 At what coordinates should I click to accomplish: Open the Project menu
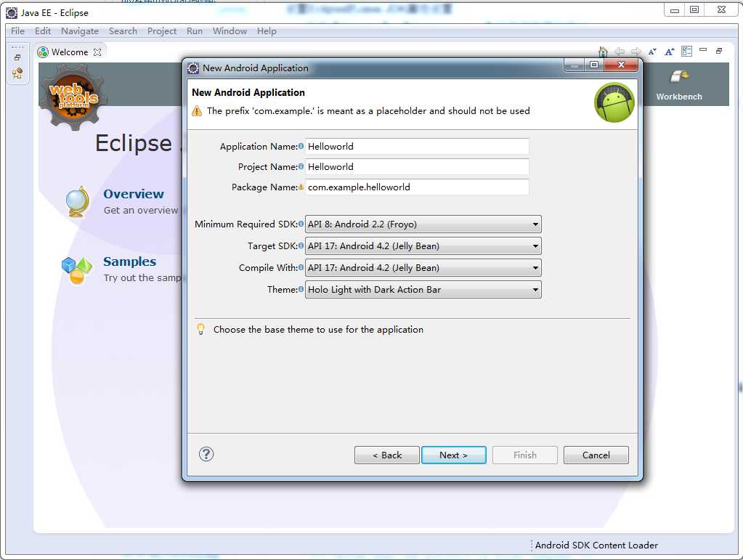(x=161, y=31)
